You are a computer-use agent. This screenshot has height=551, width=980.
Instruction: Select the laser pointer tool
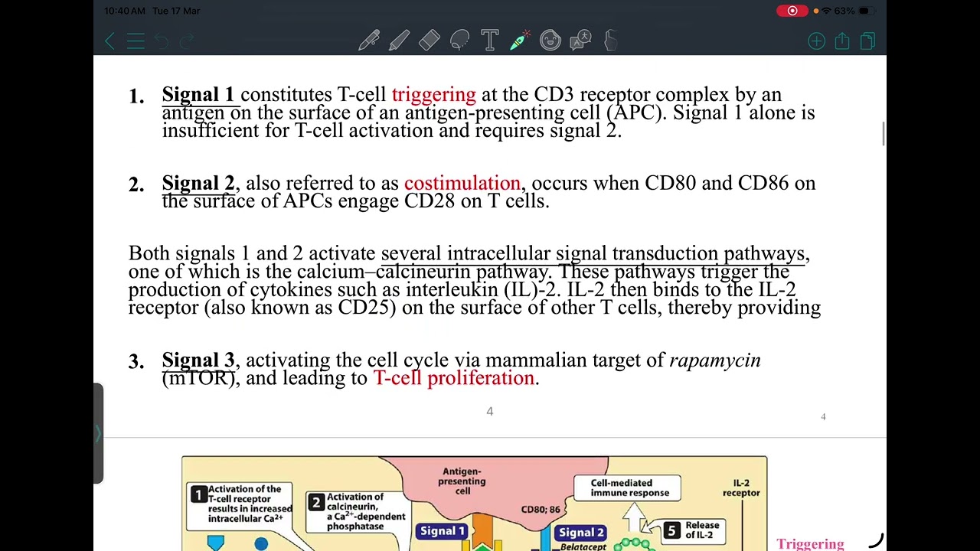[520, 41]
